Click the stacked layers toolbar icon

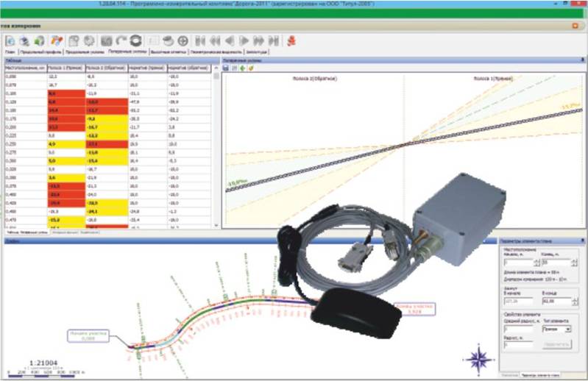[x=25, y=41]
